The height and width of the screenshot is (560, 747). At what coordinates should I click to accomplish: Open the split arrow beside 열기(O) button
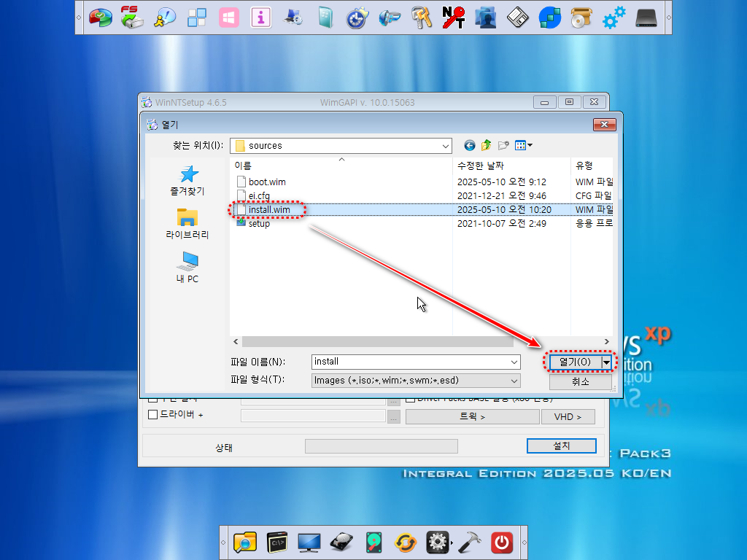click(606, 362)
